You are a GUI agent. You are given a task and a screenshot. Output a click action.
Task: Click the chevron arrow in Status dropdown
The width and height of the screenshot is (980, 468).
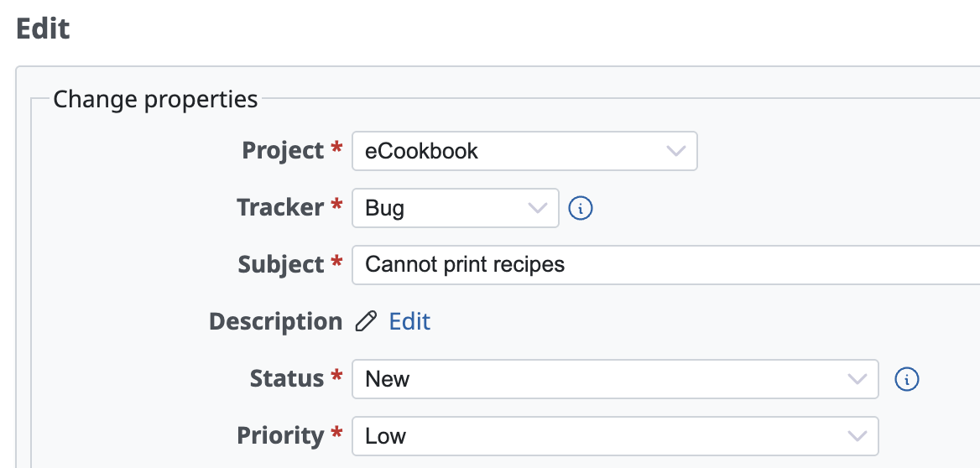[857, 379]
